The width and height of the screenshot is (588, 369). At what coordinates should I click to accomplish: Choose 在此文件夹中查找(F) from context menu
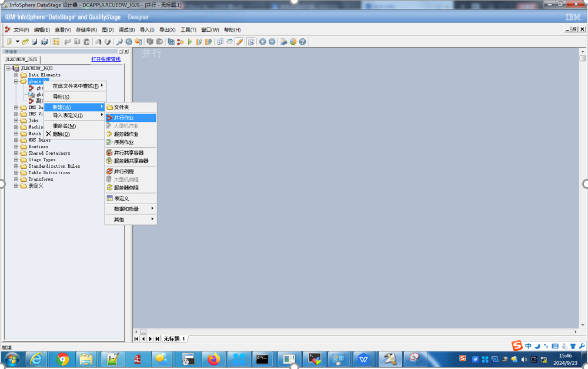coord(75,86)
